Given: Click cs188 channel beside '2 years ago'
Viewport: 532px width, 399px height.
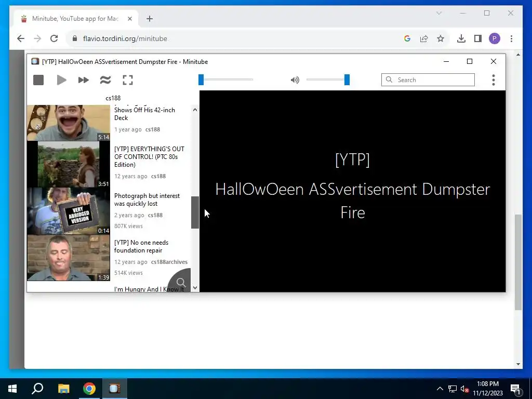Looking at the screenshot, I should point(155,215).
